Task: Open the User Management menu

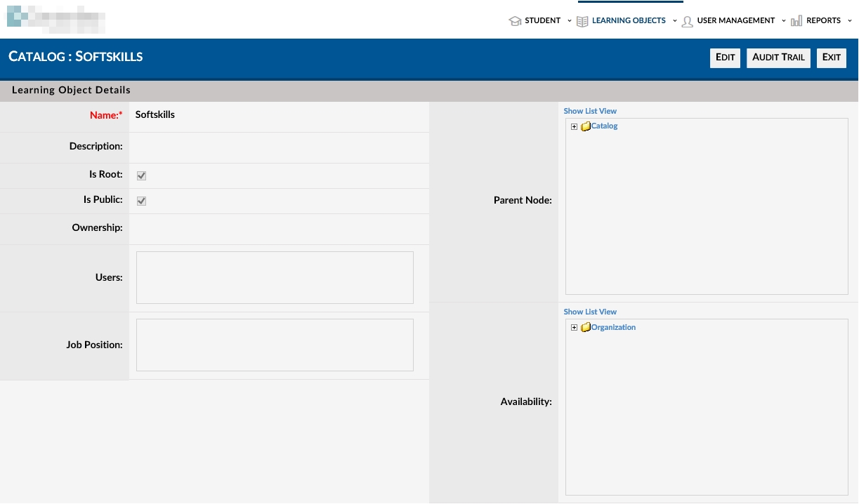Action: (735, 21)
